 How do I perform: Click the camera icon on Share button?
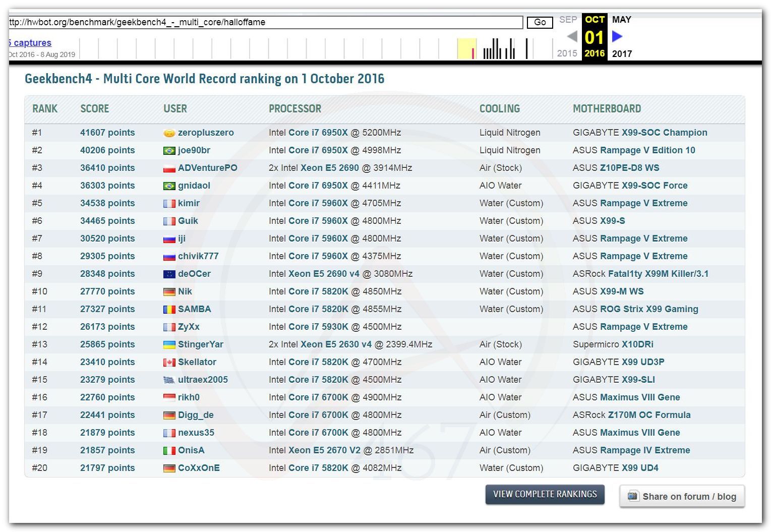point(632,496)
